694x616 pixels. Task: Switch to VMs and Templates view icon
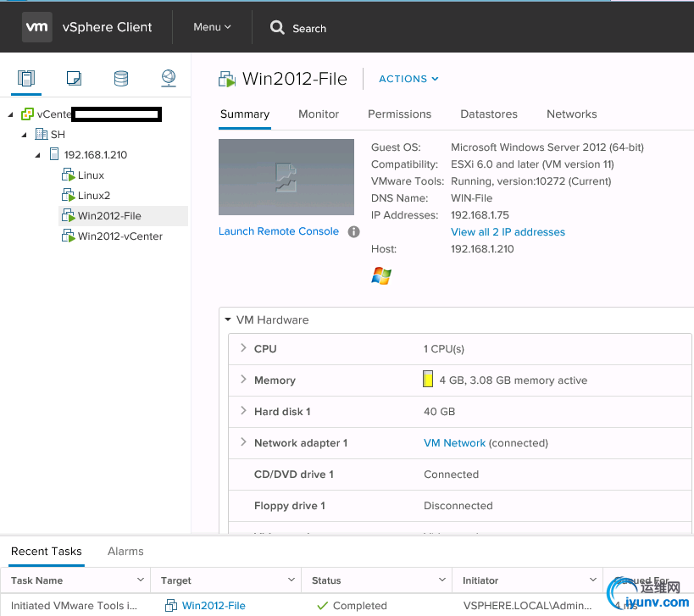74,78
